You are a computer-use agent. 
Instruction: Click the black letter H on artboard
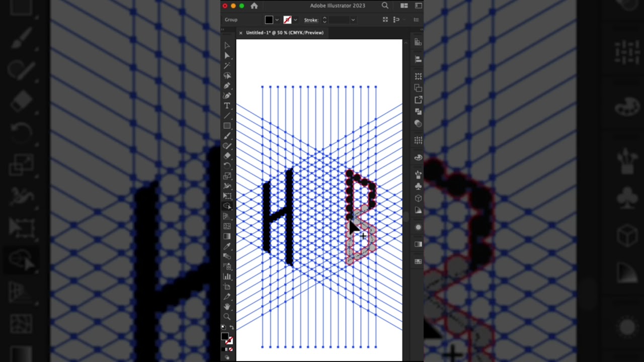(x=278, y=217)
